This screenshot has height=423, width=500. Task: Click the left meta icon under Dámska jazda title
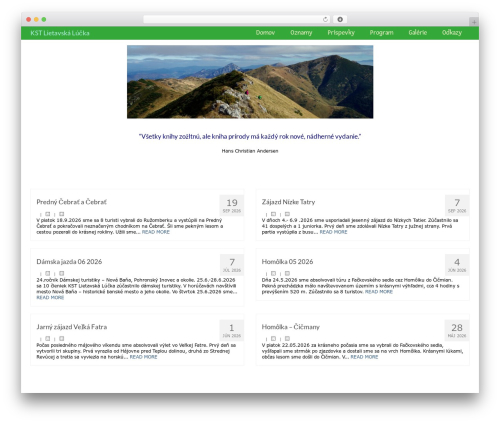[48, 273]
